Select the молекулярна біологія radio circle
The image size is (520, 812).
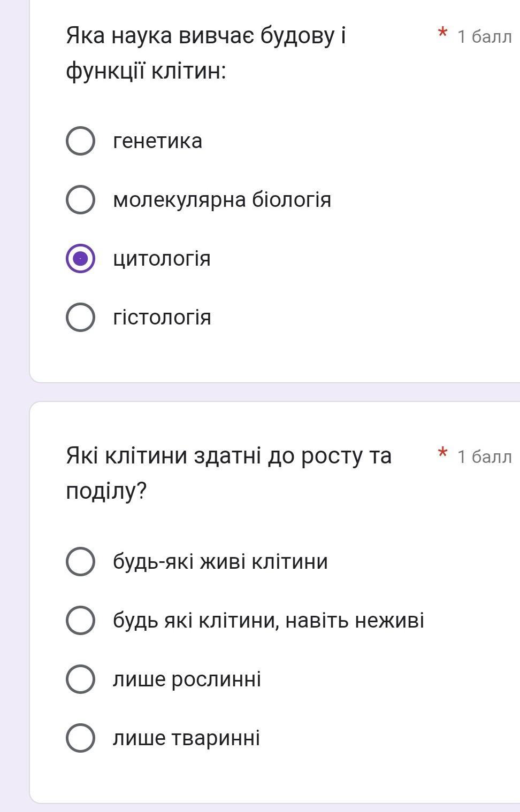click(x=81, y=200)
